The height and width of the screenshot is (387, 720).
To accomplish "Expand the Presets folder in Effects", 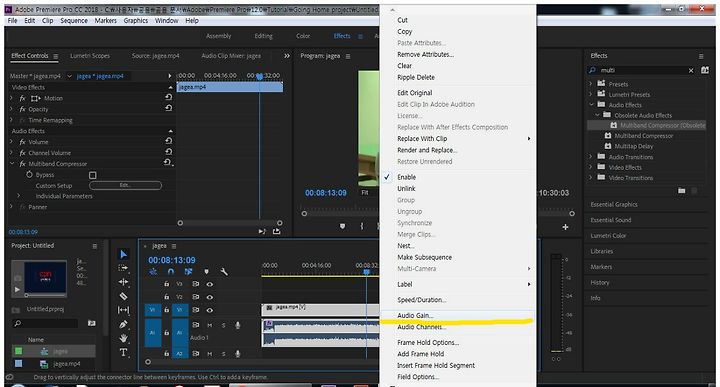I will pos(591,84).
